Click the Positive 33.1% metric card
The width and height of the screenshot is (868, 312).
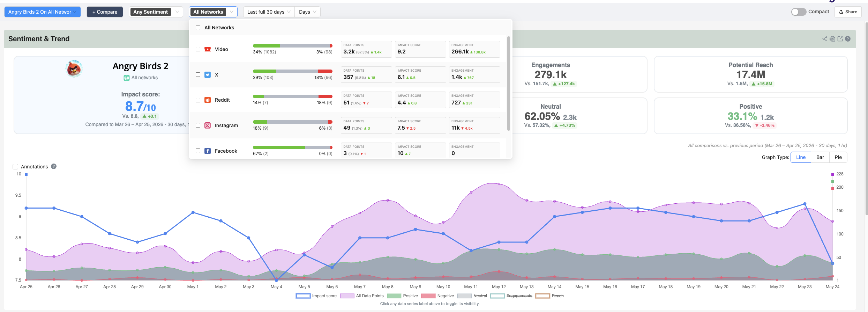pos(750,116)
